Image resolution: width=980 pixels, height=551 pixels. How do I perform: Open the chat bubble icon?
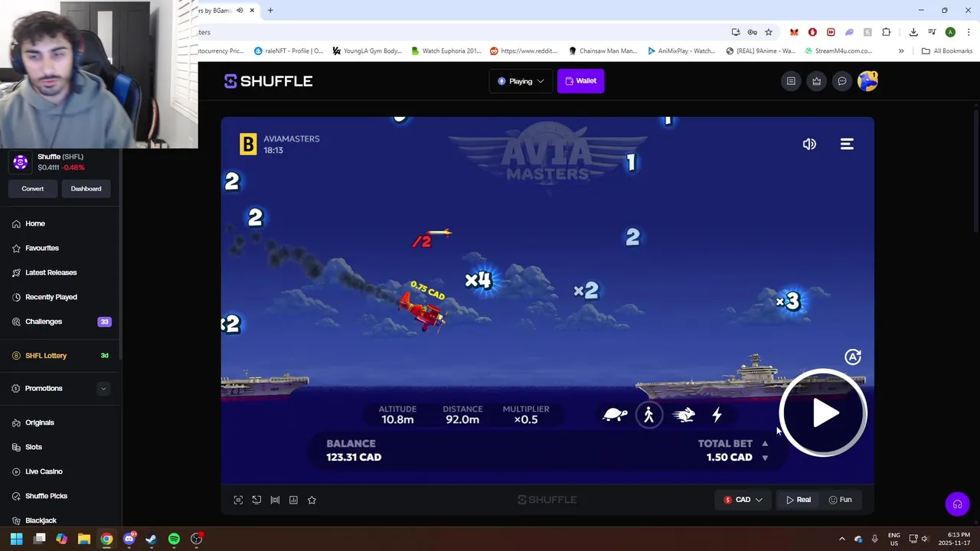click(x=842, y=81)
